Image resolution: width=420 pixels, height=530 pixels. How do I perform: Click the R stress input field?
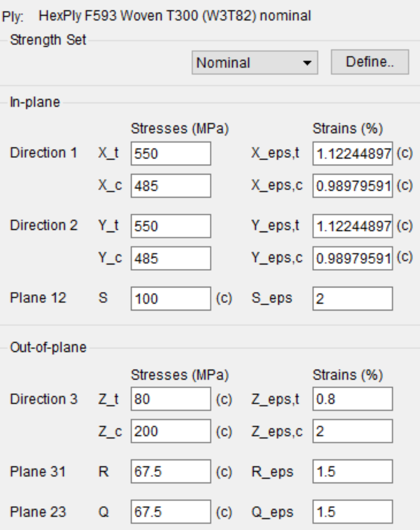coord(171,472)
